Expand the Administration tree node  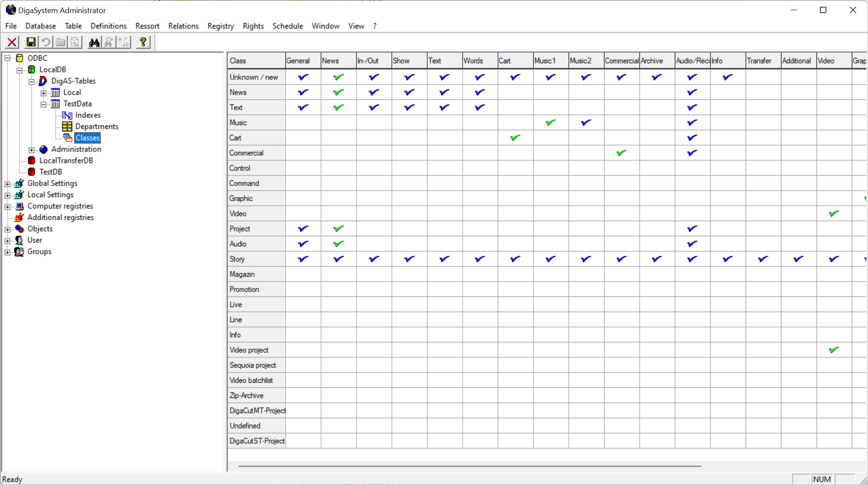pos(32,149)
